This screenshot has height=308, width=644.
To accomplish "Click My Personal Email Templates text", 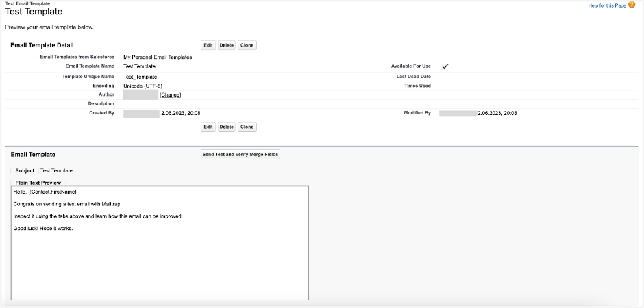I will coord(158,57).
